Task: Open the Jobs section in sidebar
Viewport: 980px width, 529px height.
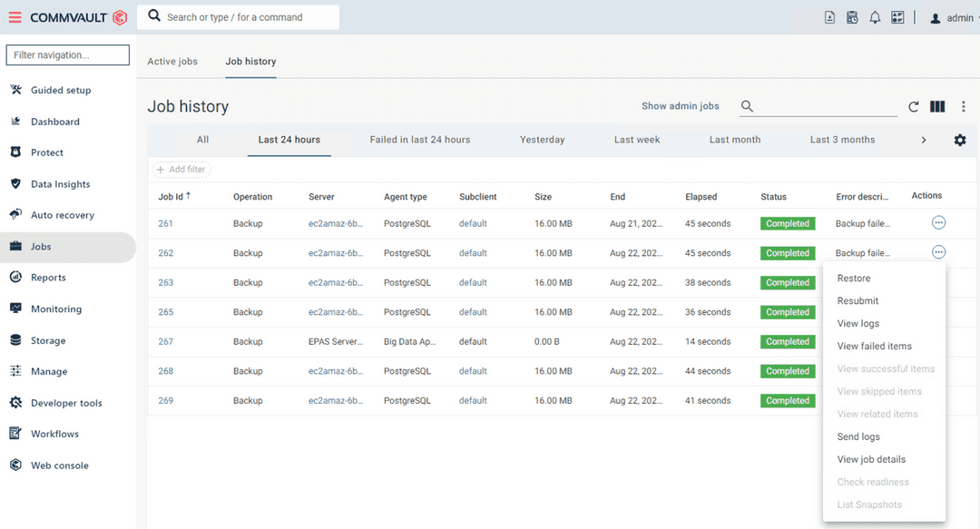Action: point(41,246)
